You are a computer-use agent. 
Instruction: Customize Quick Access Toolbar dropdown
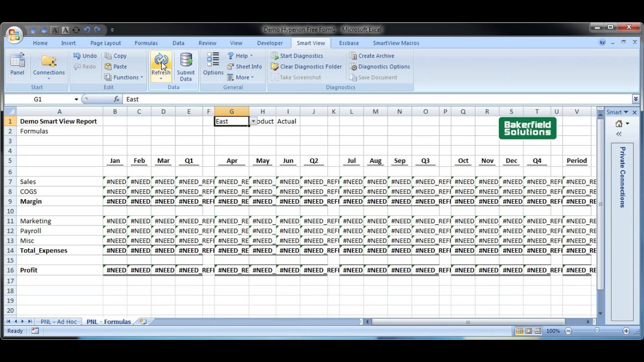112,30
